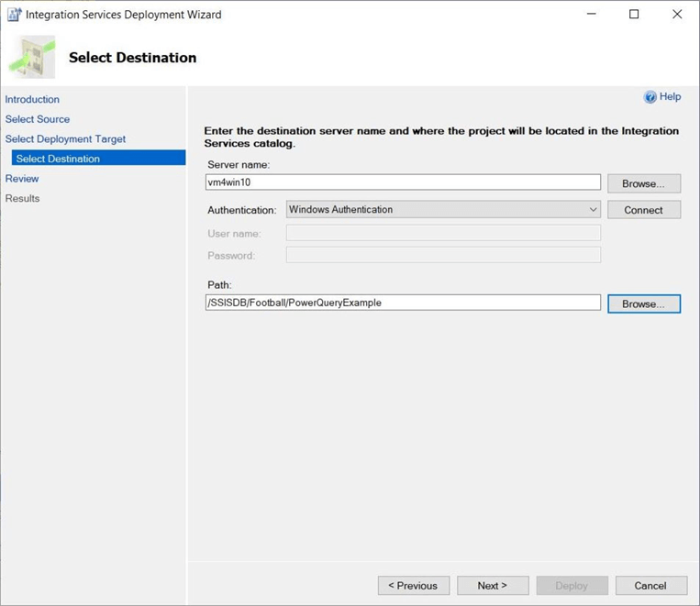The height and width of the screenshot is (606, 700).
Task: Browse for a server name
Action: 643,183
